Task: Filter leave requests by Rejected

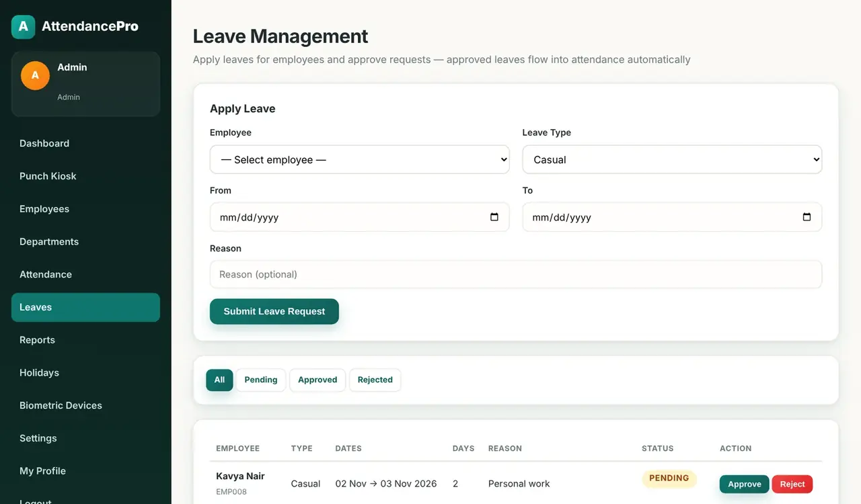Action: 375,380
